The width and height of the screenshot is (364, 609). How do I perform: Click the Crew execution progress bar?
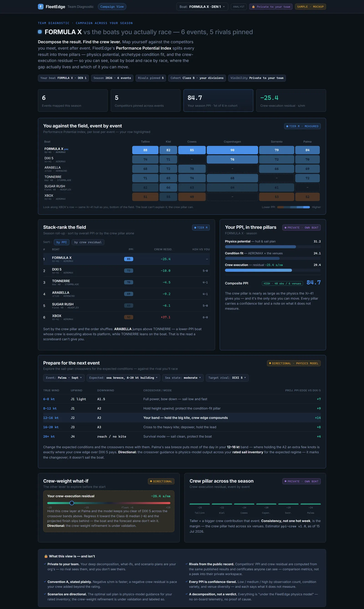point(273,270)
